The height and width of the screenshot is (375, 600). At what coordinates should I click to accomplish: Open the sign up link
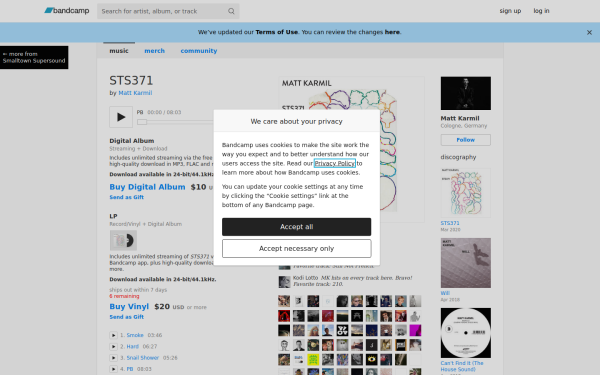510,11
